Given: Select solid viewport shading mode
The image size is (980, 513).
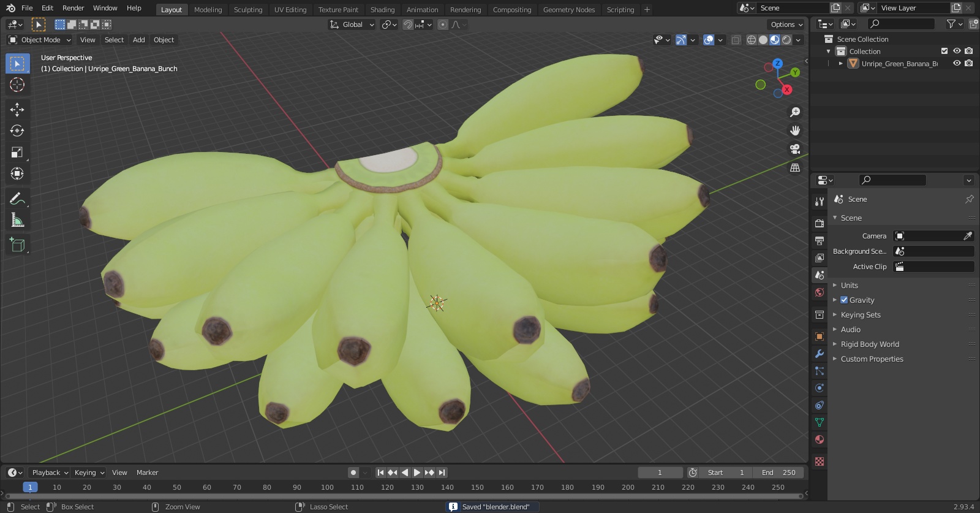Looking at the screenshot, I should (x=763, y=40).
